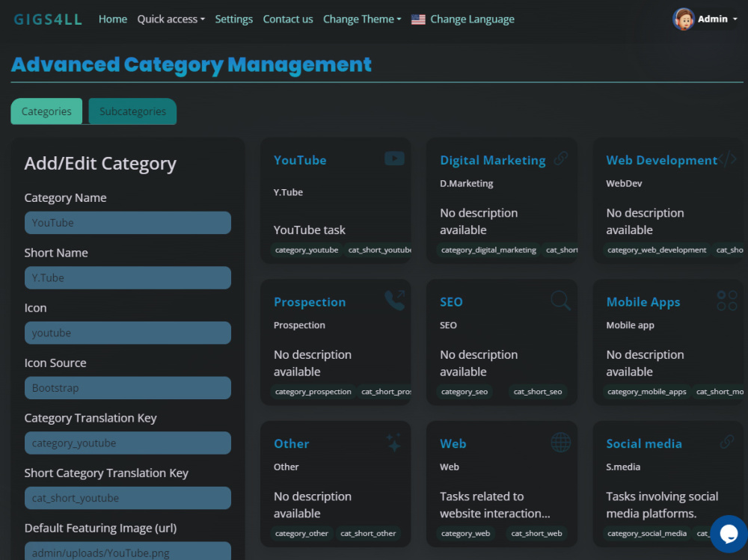Viewport: 748px width, 560px height.
Task: Open the Prospection category title
Action: tap(310, 302)
